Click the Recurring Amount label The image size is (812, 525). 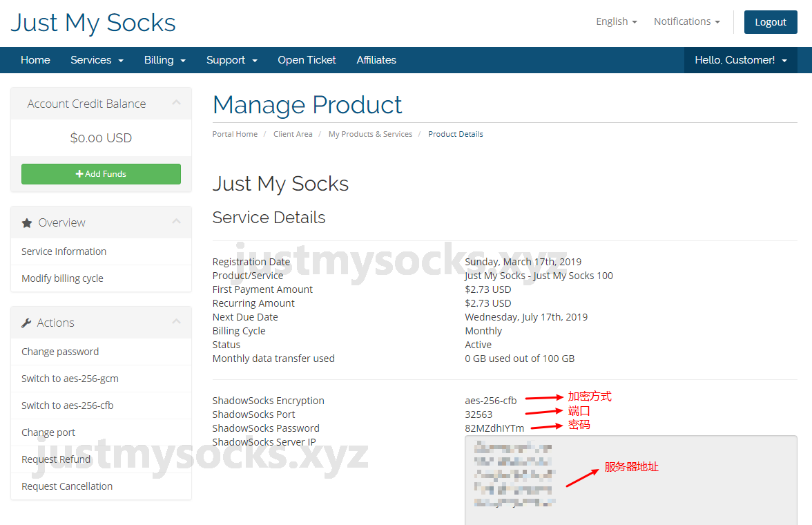coord(253,303)
